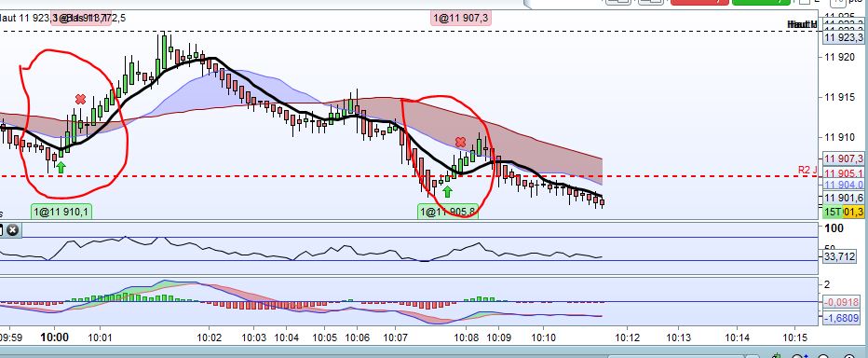
Task: Click the MACD value -0,0918
Action: click(x=841, y=302)
